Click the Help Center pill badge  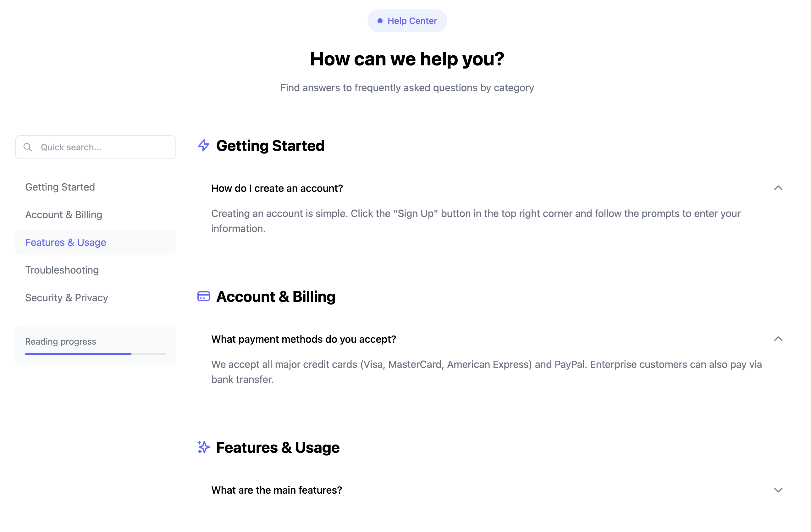[407, 21]
